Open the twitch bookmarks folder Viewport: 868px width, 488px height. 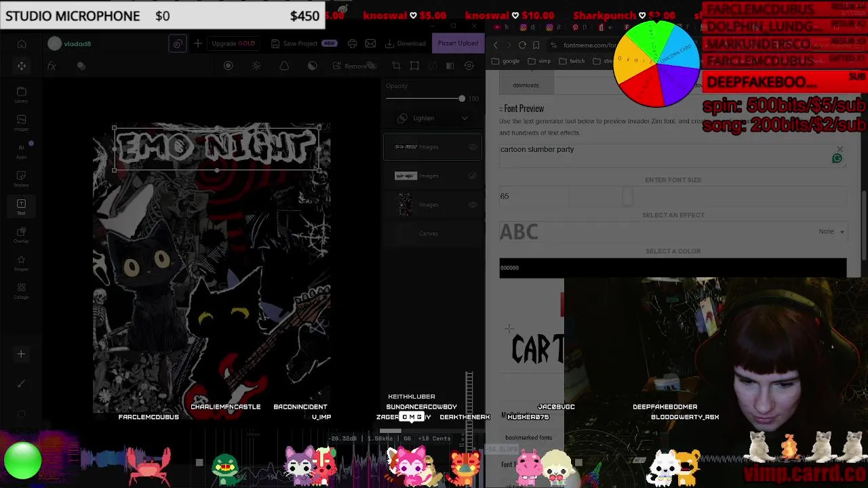point(572,61)
